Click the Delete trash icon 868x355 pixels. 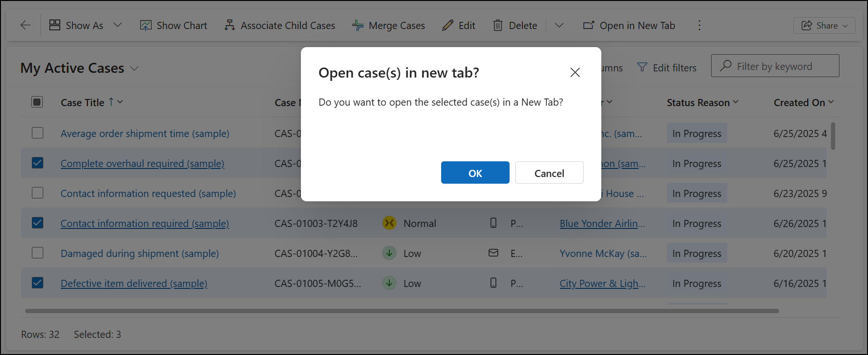(x=498, y=25)
